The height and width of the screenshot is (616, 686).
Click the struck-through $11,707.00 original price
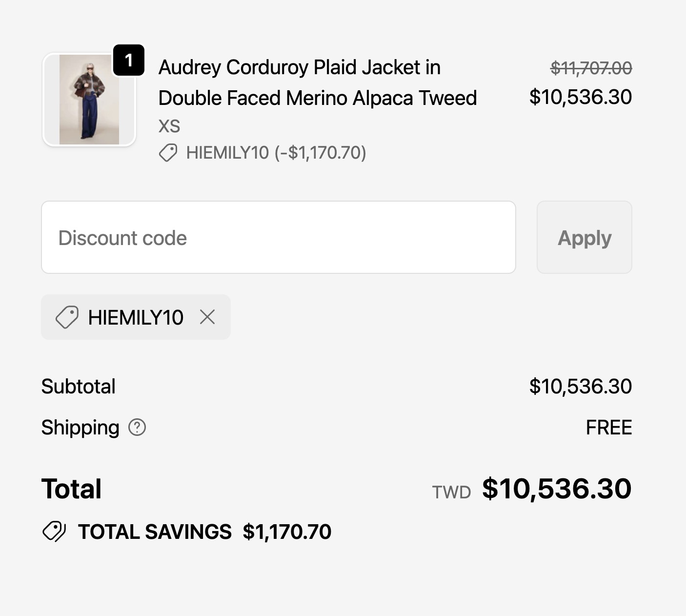[591, 68]
